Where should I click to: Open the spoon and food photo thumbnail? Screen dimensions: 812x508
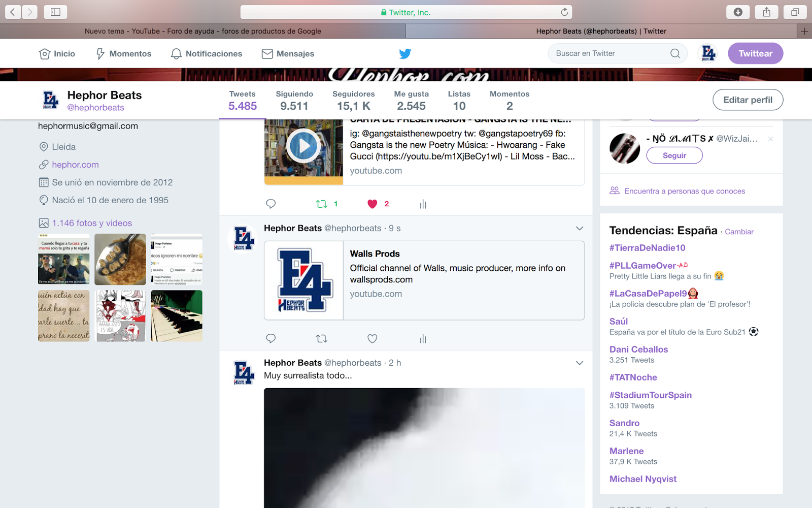coord(120,259)
